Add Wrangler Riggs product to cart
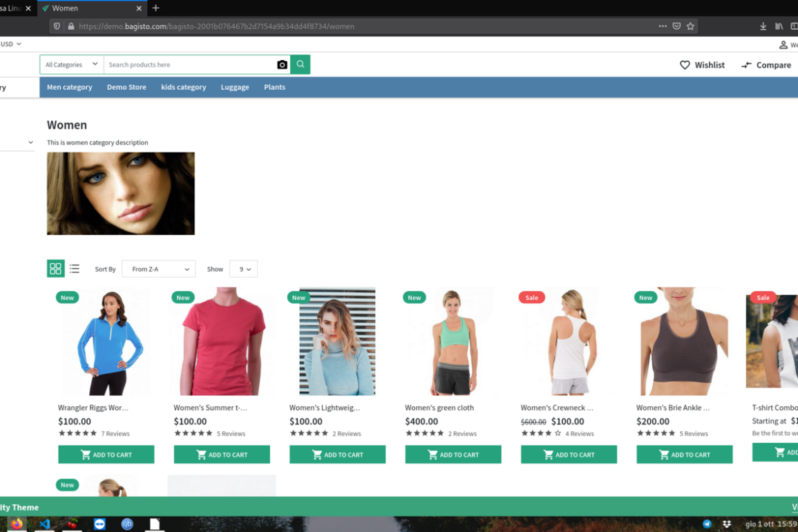This screenshot has height=532, width=798. 106,455
